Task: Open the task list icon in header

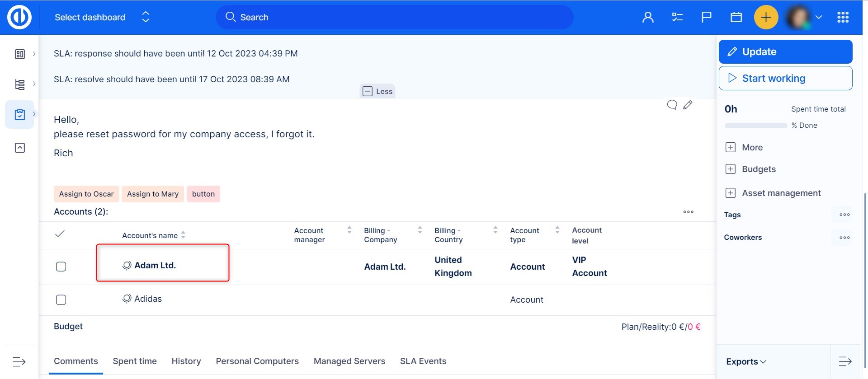Action: 677,17
